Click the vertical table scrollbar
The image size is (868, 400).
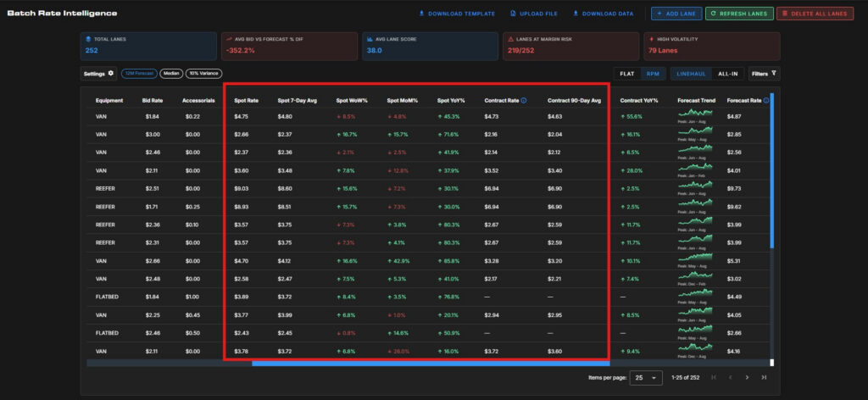pyautogui.click(x=772, y=170)
